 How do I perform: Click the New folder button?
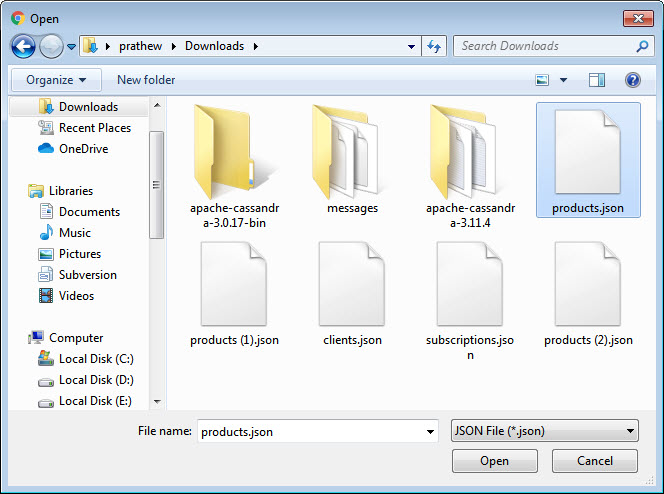point(146,80)
